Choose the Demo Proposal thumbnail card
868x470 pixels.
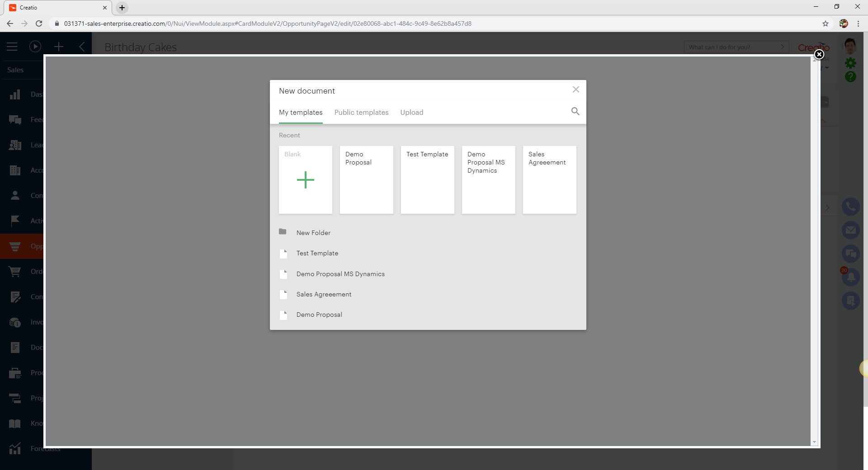(x=366, y=180)
